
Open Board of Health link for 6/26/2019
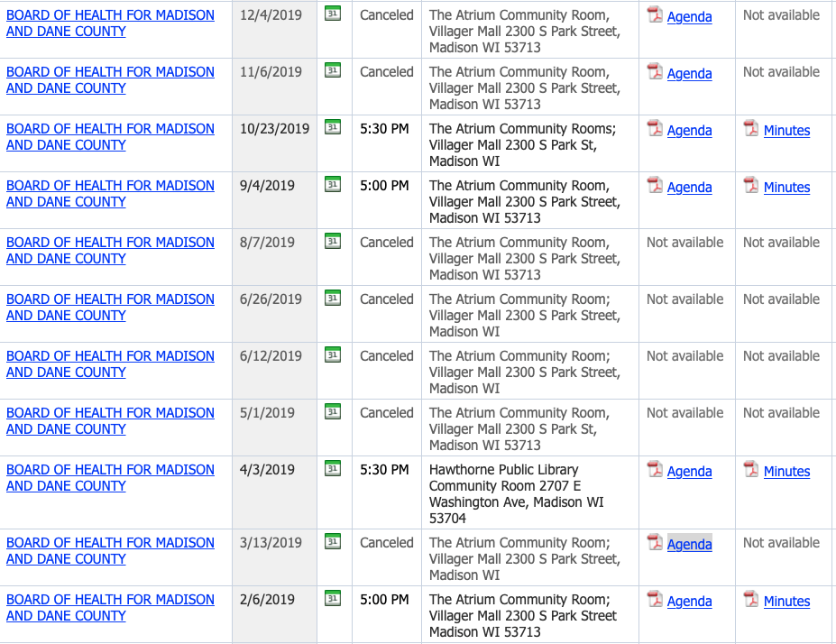click(x=110, y=307)
